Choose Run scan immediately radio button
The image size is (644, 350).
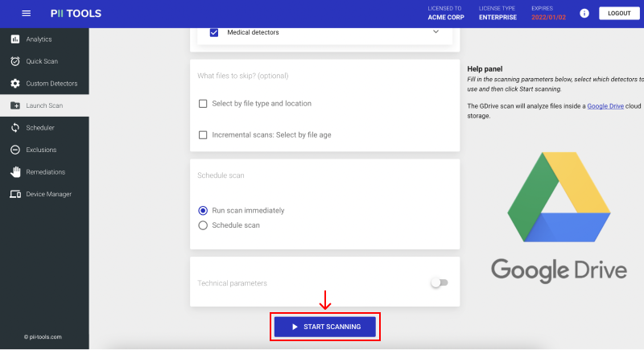203,211
